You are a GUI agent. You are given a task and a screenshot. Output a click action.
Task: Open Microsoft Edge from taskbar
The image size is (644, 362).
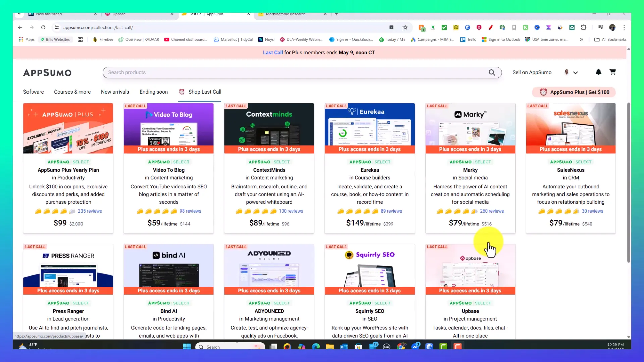[316, 347]
